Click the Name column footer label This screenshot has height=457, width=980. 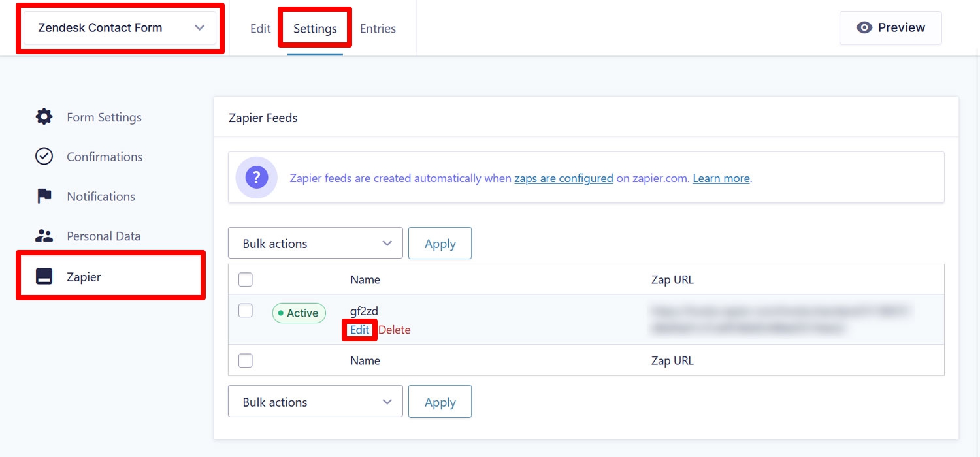pos(365,360)
